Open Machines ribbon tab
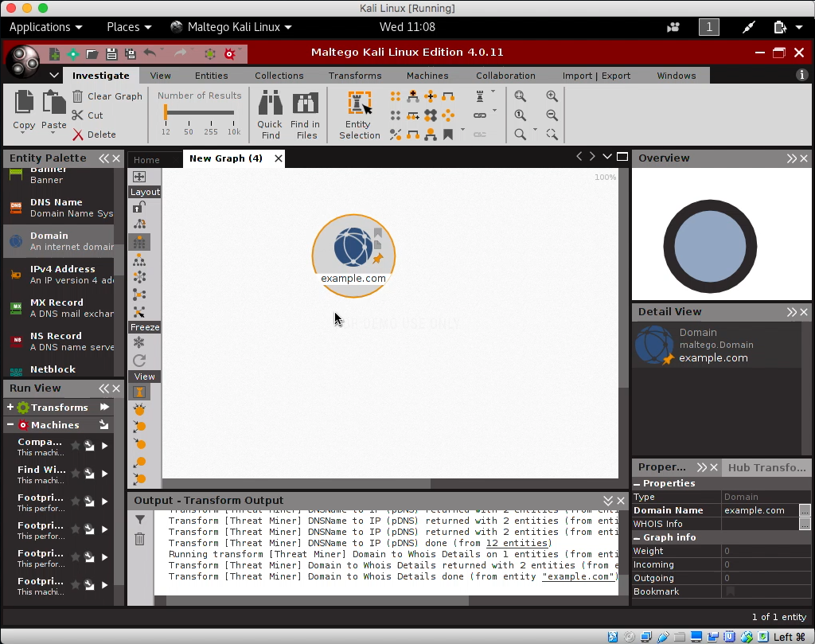 click(x=427, y=76)
